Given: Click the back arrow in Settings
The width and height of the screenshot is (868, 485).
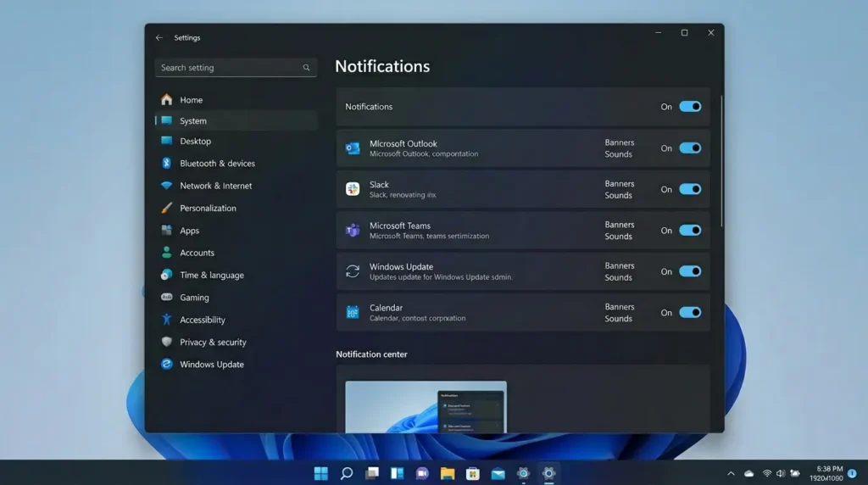Looking at the screenshot, I should (159, 37).
